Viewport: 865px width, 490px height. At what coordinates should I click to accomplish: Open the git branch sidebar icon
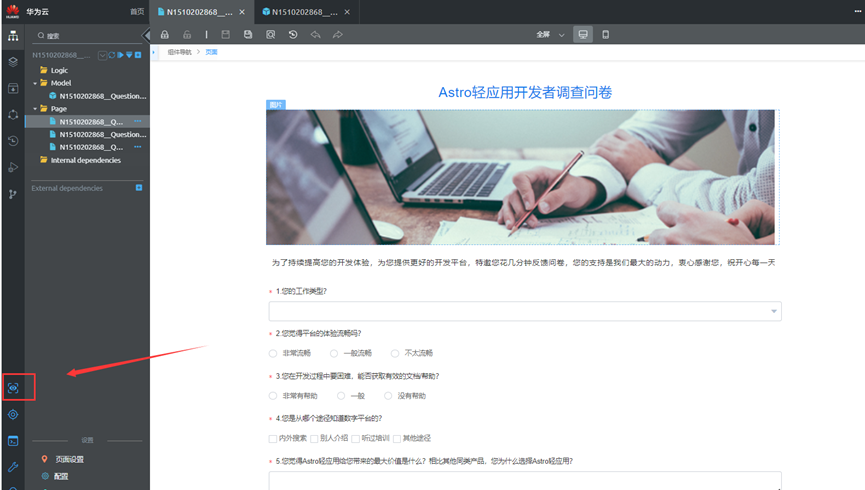[13, 194]
